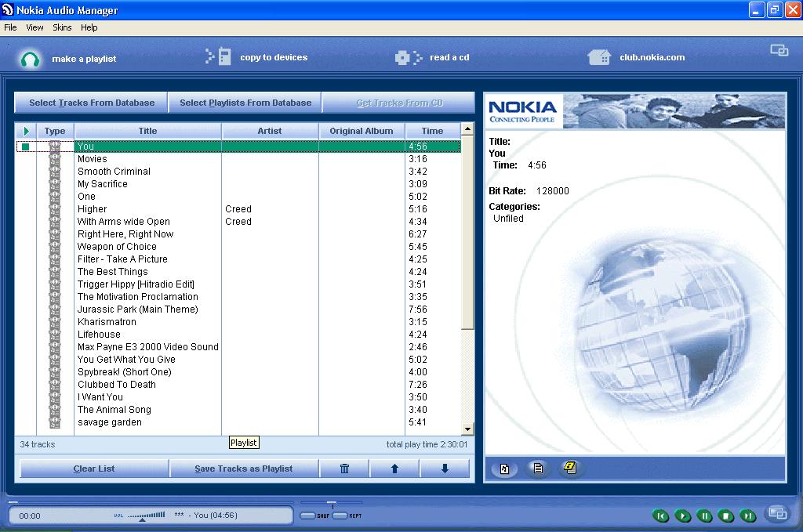Click the track seek progress bar above 00:00
This screenshot has width=803, height=532.
(151, 502)
